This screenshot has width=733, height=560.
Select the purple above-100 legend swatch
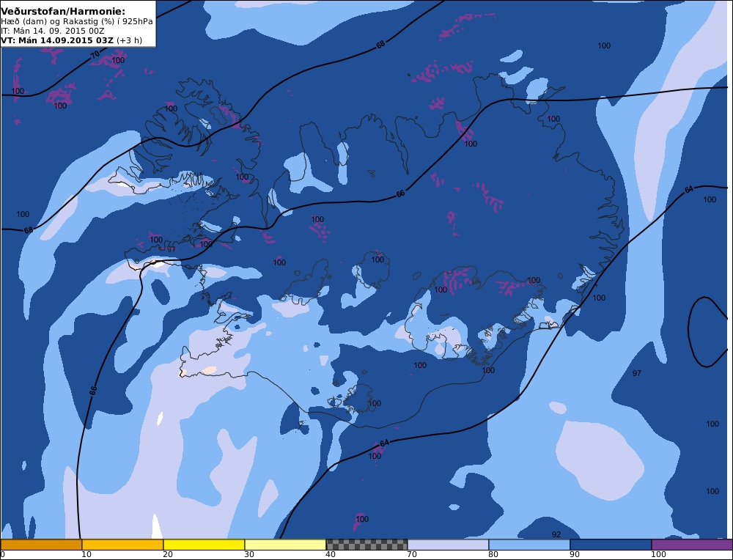[692, 545]
